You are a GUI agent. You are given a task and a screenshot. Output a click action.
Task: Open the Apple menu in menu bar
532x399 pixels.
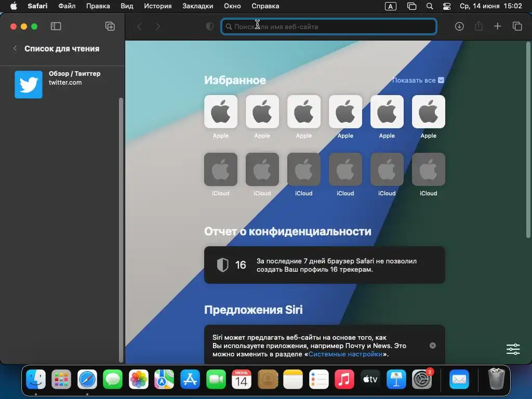[14, 6]
